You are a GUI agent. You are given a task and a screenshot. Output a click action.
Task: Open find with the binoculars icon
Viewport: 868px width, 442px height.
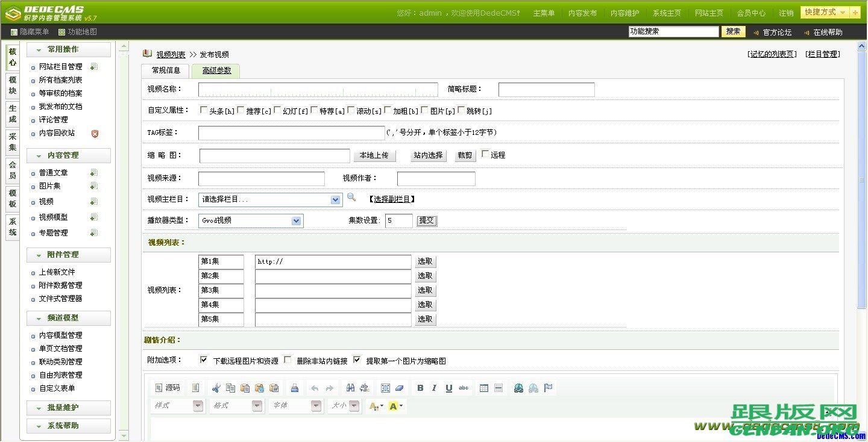pyautogui.click(x=351, y=387)
